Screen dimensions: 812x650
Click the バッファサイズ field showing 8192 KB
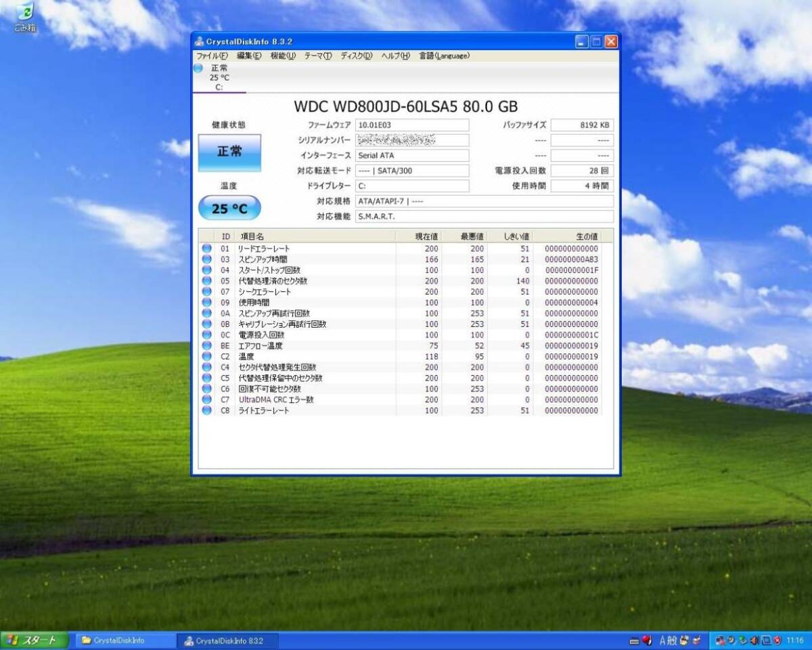tap(582, 125)
